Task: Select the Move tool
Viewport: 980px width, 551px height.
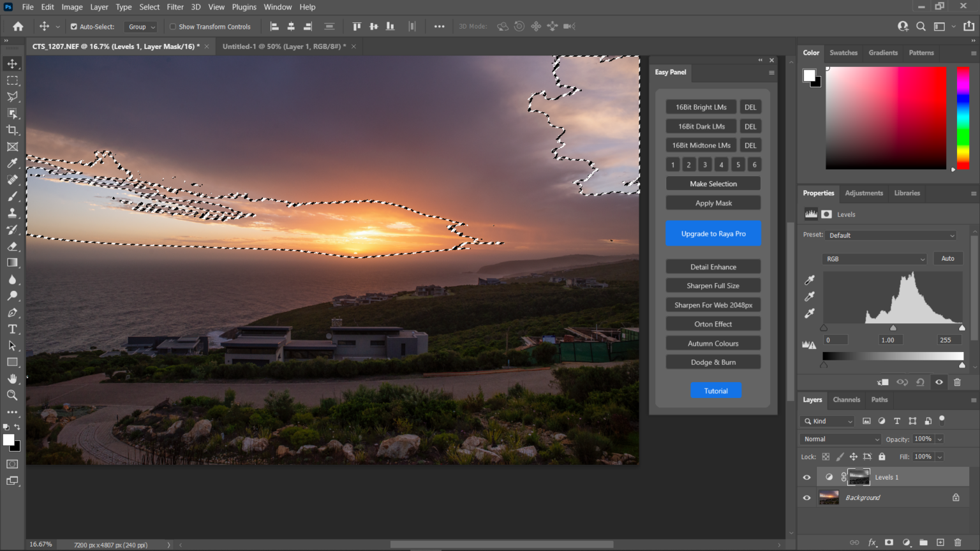Action: point(12,63)
